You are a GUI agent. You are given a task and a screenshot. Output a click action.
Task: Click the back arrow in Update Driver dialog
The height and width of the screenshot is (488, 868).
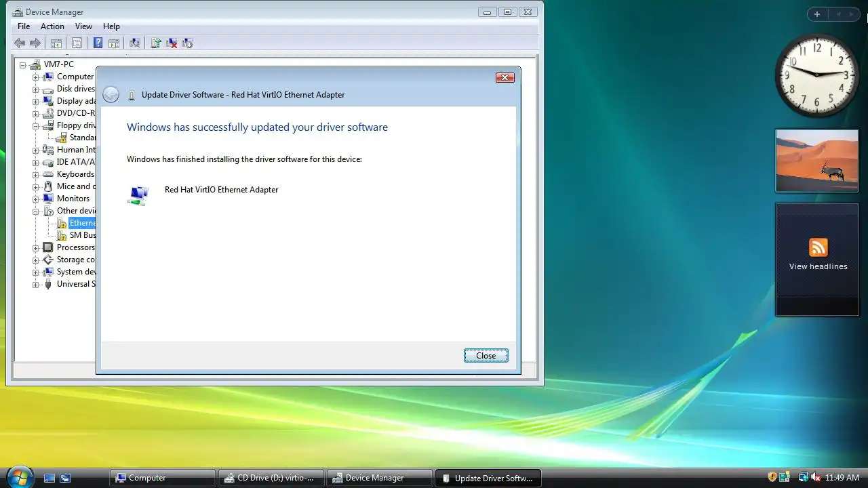click(x=111, y=95)
